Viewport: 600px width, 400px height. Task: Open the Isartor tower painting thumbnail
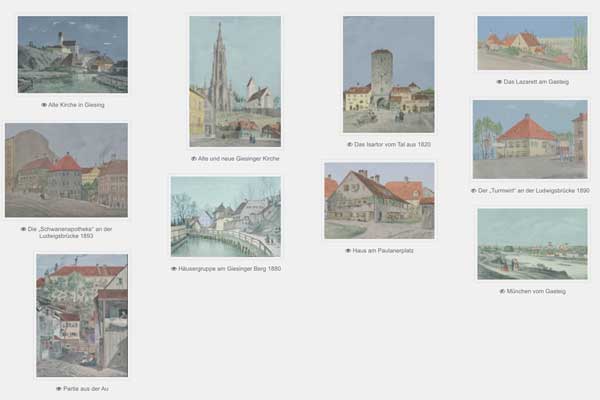coord(388,74)
